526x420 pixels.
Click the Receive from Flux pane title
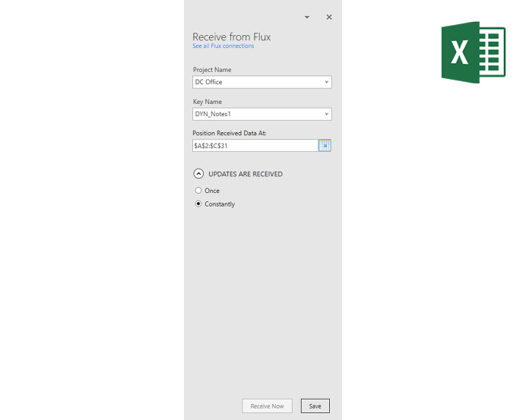(232, 36)
